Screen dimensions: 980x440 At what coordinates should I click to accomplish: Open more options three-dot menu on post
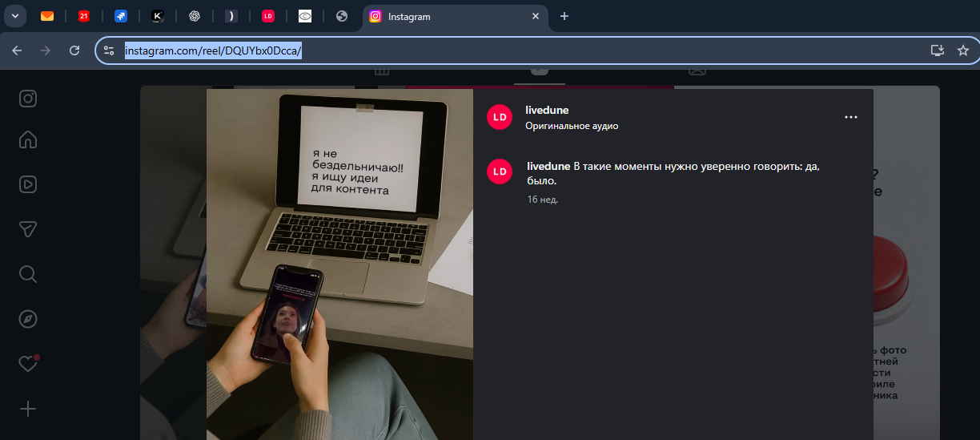click(x=851, y=117)
